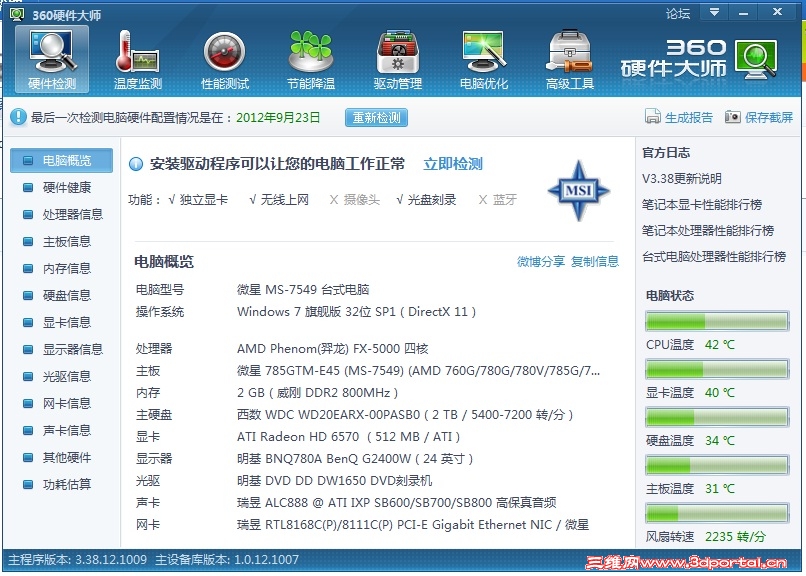Click the BenQ G2400W monitor text
Image resolution: width=806 pixels, height=576 pixels.
pyautogui.click(x=355, y=459)
